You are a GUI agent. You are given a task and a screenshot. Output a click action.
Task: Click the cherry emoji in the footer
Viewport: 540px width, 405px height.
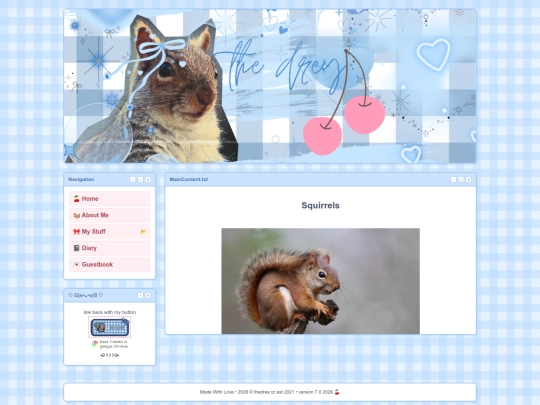tap(337, 392)
